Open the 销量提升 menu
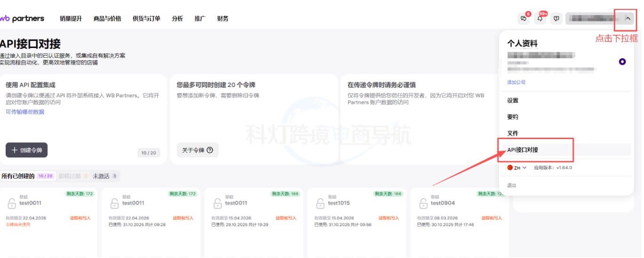 [71, 19]
